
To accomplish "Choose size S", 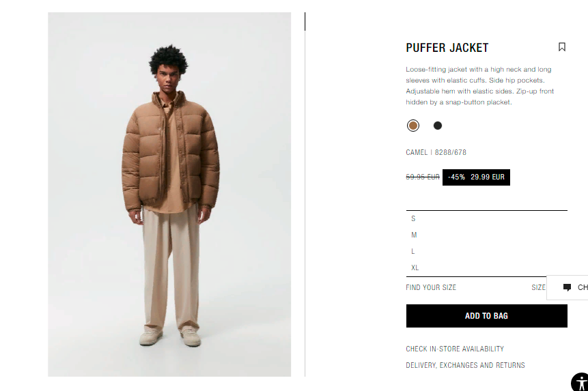I will click(x=486, y=219).
